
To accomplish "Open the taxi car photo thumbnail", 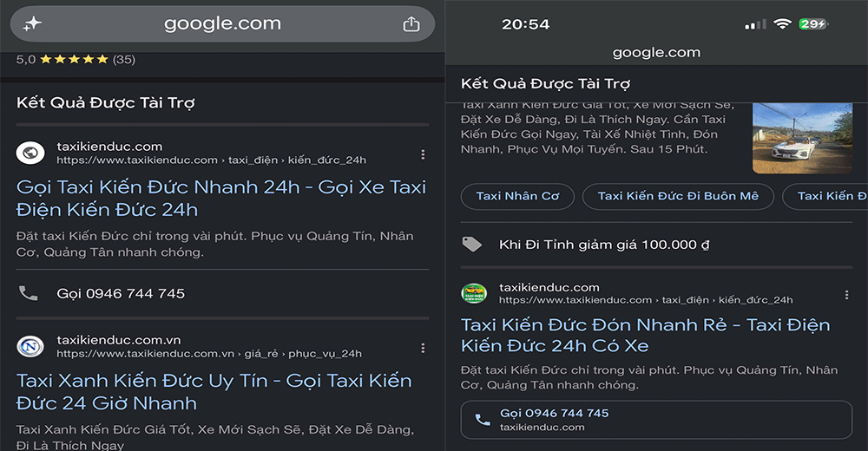I will tap(802, 138).
